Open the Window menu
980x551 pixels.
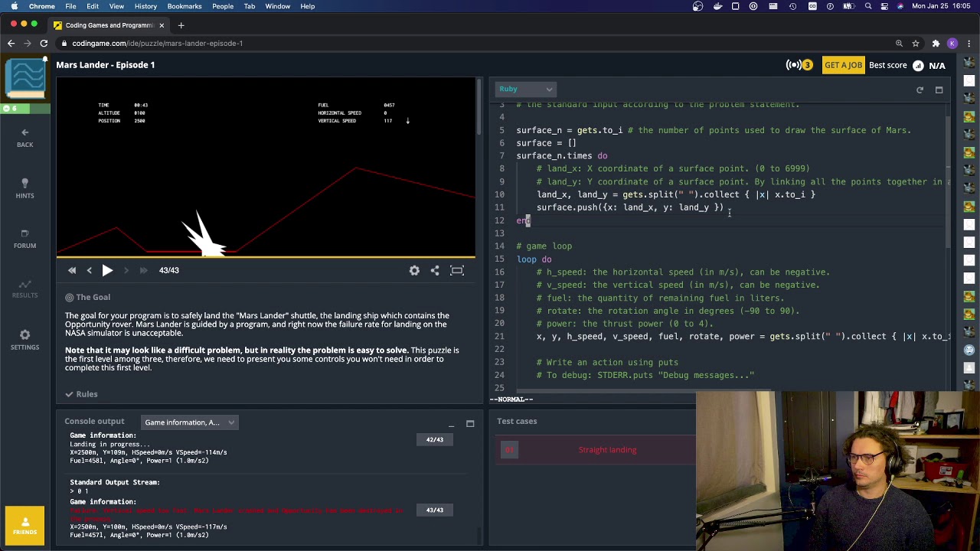278,6
